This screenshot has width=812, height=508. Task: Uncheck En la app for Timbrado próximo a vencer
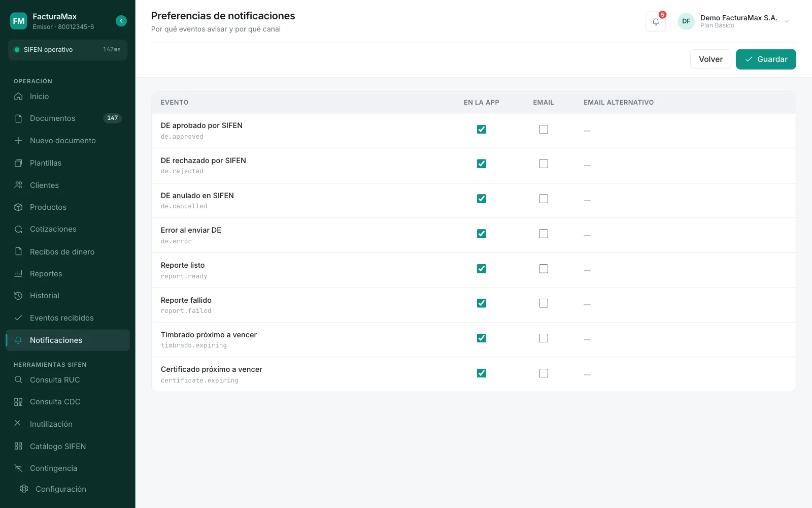(482, 338)
